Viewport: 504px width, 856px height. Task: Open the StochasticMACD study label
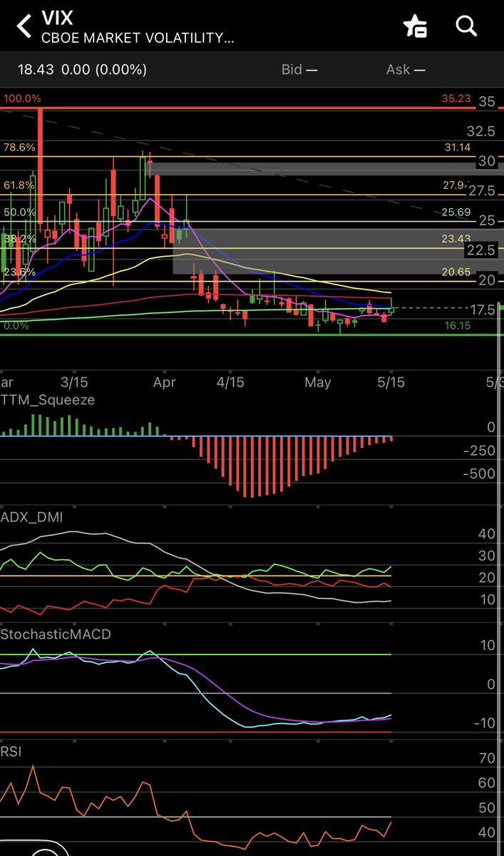56,633
